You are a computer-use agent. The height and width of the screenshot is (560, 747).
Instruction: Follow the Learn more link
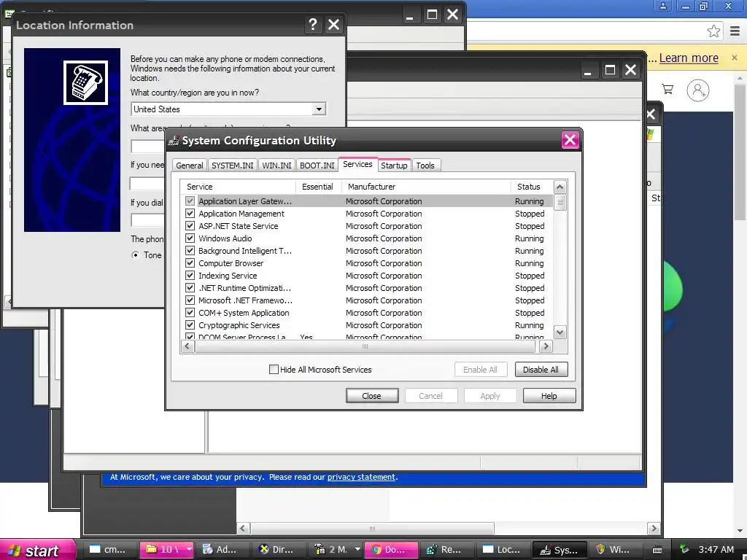pyautogui.click(x=689, y=58)
